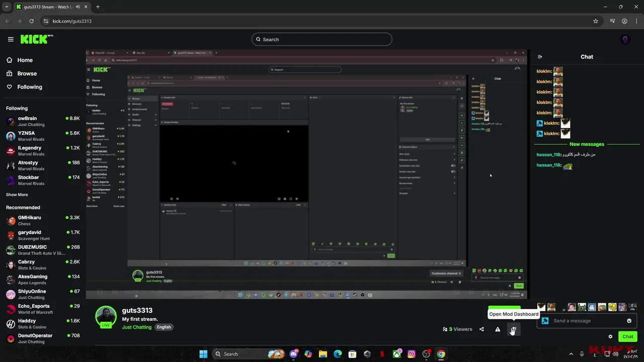This screenshot has width=644, height=362.
Task: Open Netflix from taskbar
Action: coord(382,354)
